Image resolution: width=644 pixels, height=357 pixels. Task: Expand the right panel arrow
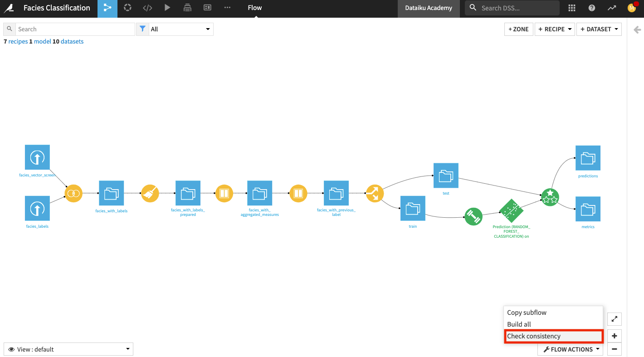637,30
